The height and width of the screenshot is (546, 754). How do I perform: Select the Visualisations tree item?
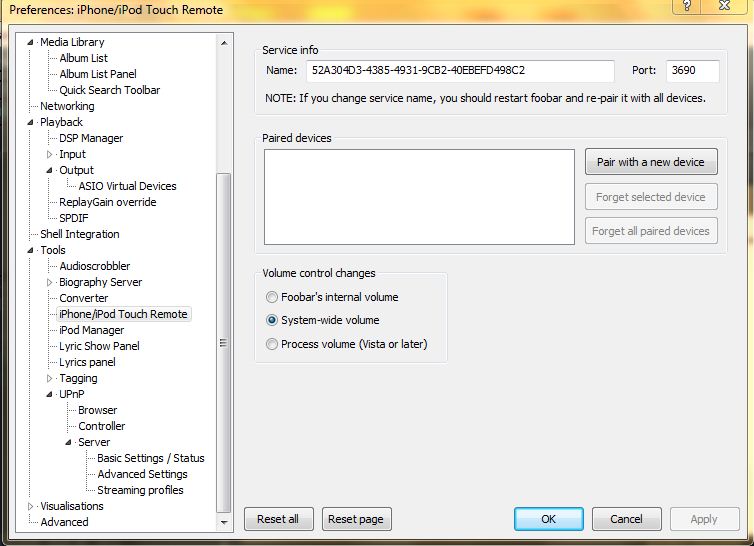click(72, 507)
